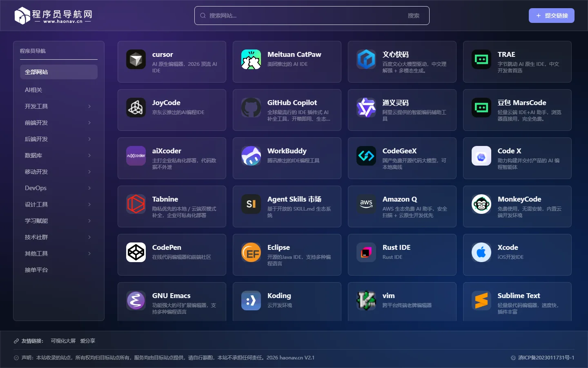Viewport: 588px width, 368px height.
Task: Click the '云开发环境' description under Koding
Action: (280, 305)
